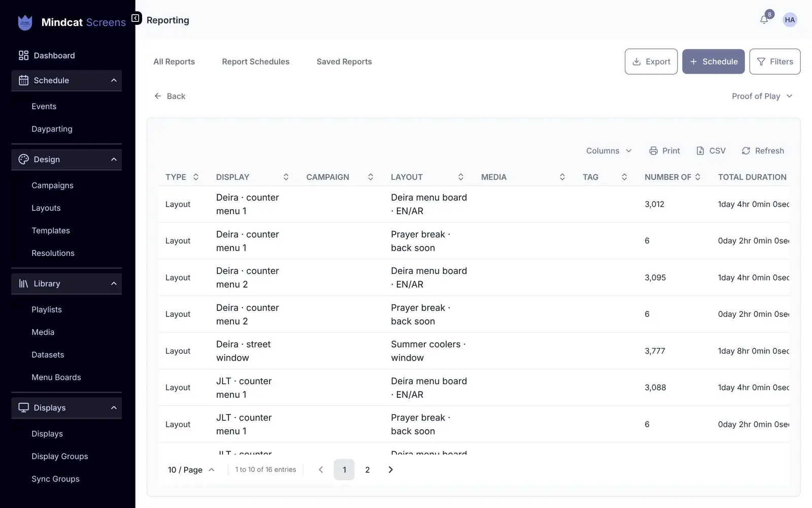Sort by the MEDIA column arrows
The image size is (812, 508).
562,177
